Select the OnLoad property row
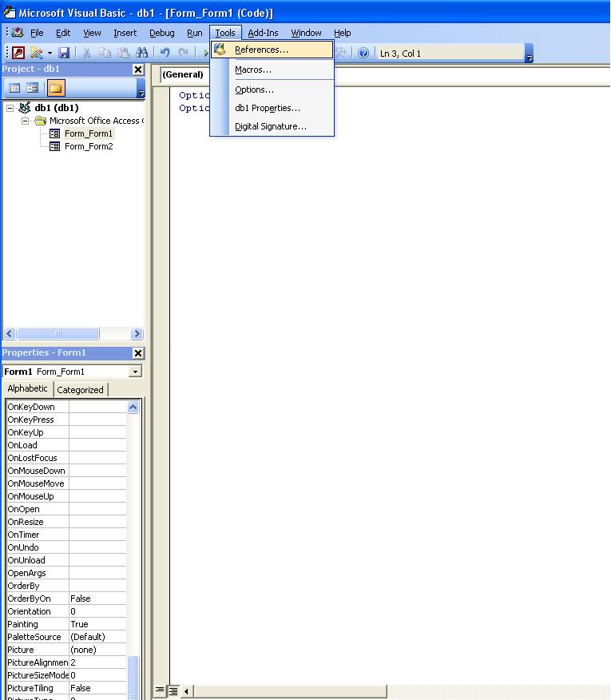This screenshot has height=700, width=611. pyautogui.click(x=66, y=446)
